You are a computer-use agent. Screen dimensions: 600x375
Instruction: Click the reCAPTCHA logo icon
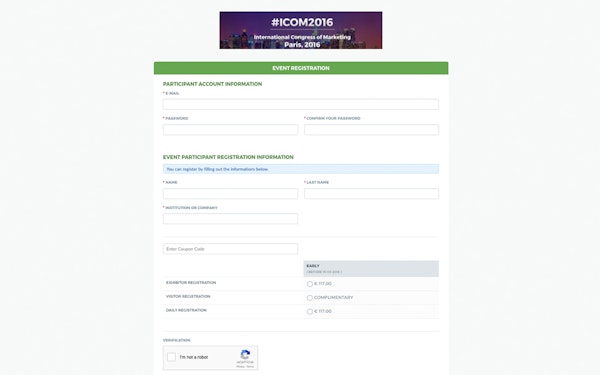point(245,354)
